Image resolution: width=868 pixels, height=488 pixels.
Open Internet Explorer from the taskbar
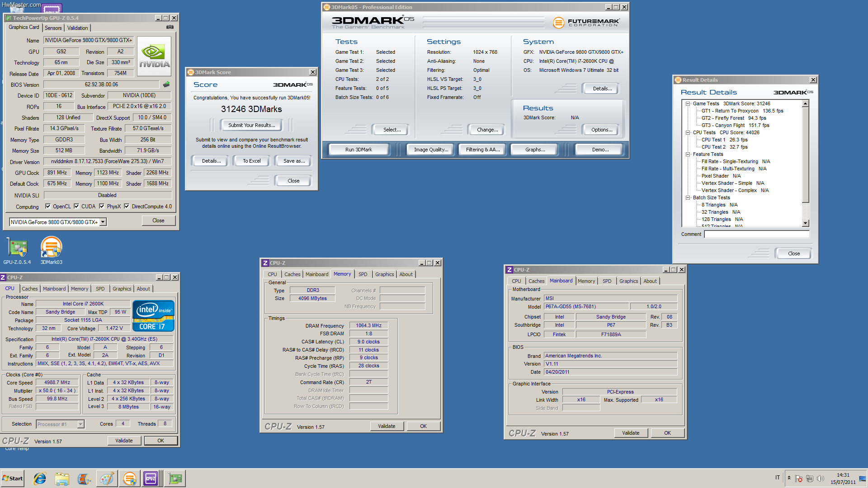[40, 479]
